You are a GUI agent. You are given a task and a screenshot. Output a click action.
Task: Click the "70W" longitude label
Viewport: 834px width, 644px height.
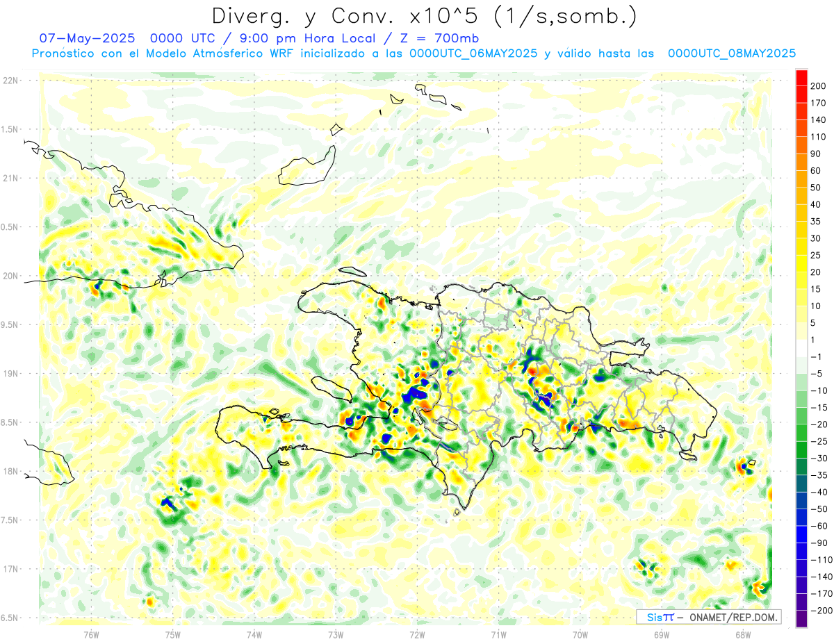click(580, 634)
